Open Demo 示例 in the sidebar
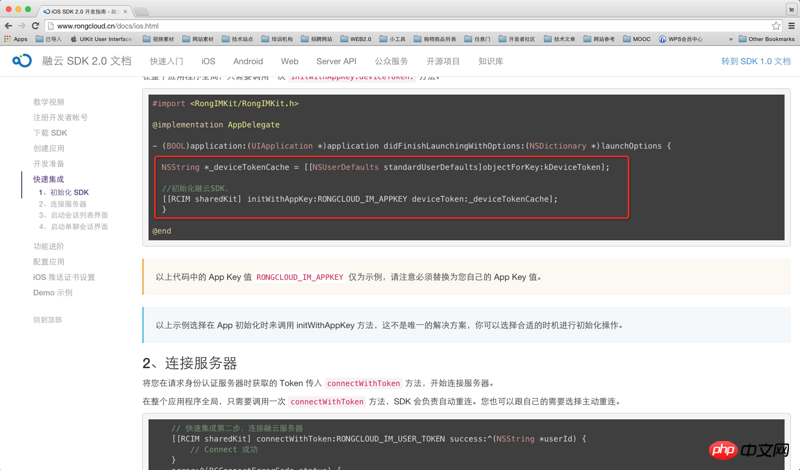This screenshot has height=470, width=800. point(53,292)
